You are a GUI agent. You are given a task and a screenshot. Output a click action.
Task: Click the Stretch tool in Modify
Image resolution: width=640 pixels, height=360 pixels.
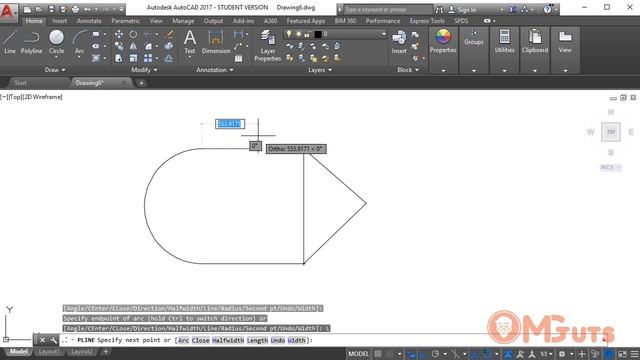click(x=119, y=58)
